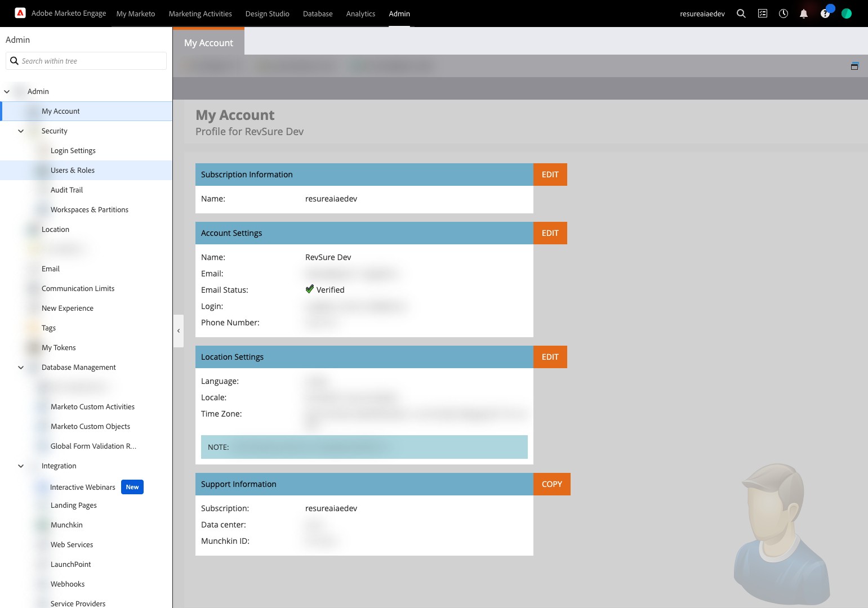The height and width of the screenshot is (608, 868).
Task: Click the tree search magnifier icon
Action: [x=15, y=61]
